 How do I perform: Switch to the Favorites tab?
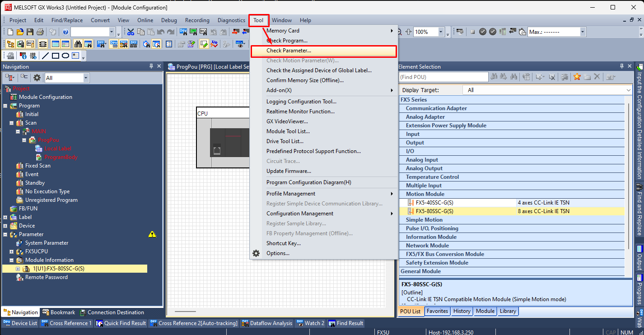pos(437,311)
